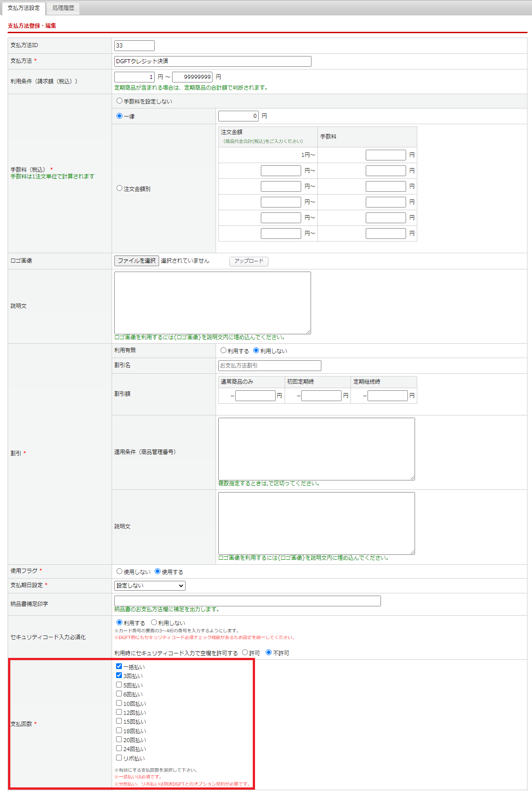Tick the 12回払い checkbox
Viewport: 532px width, 791px height.
click(x=119, y=712)
